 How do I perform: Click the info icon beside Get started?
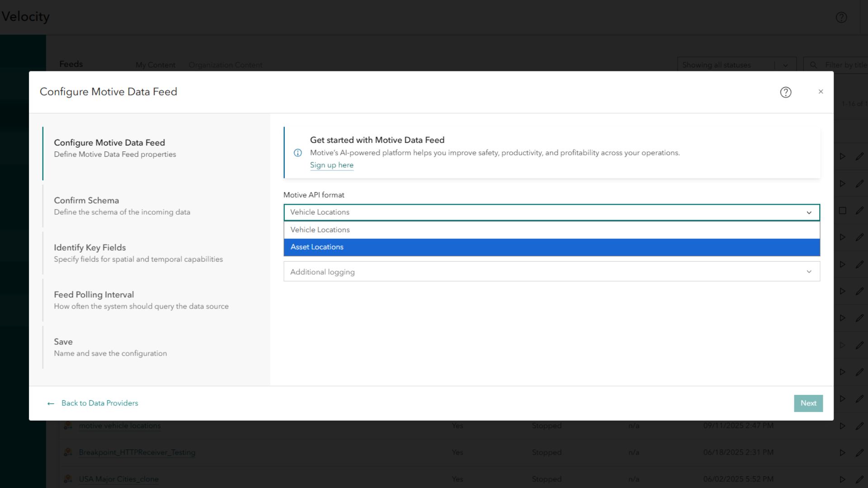pos(297,153)
